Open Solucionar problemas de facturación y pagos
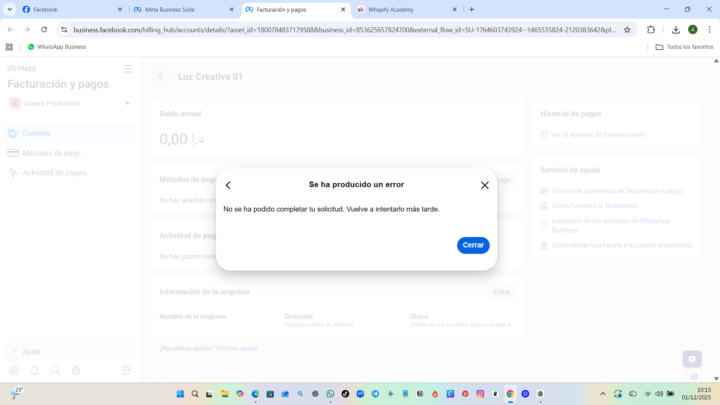This screenshot has width=720, height=405. tap(617, 191)
